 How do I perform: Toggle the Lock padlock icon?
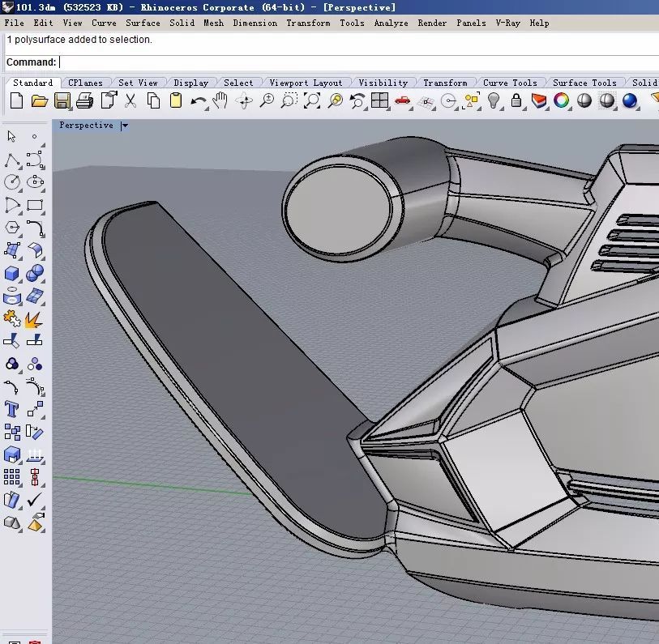516,101
